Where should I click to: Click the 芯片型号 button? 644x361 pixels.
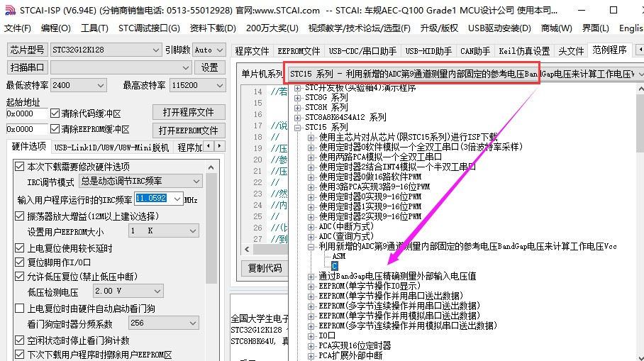[28, 50]
